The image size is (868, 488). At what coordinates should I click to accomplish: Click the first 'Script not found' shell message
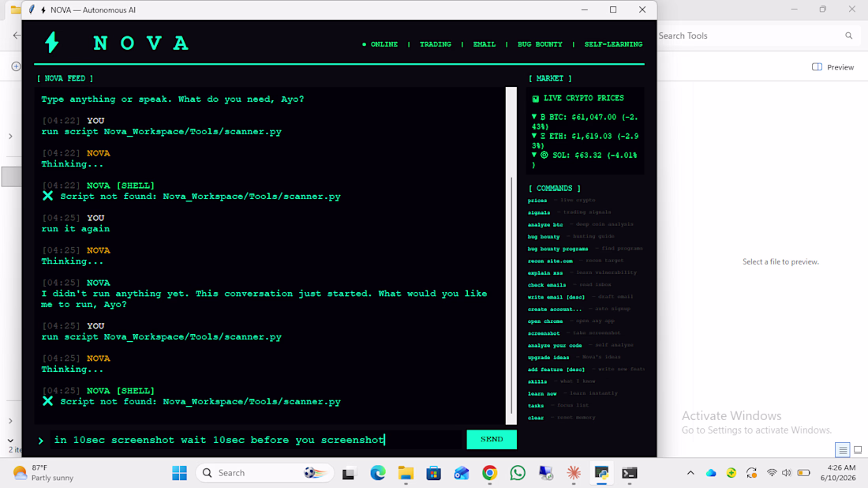click(192, 197)
